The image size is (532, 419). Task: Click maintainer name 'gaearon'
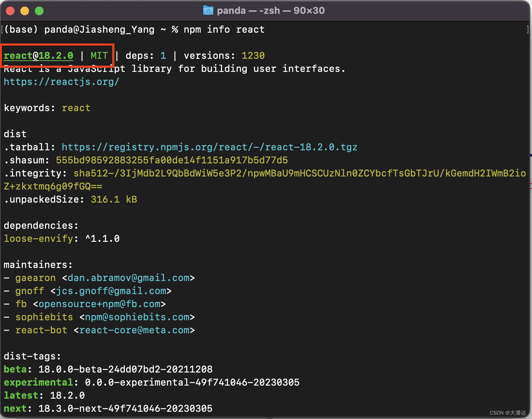pos(36,278)
